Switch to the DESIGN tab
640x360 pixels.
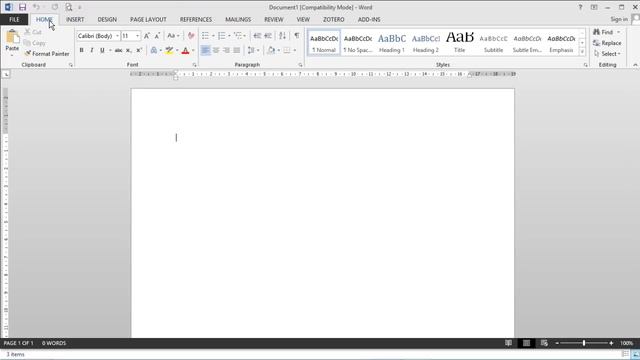(x=107, y=20)
